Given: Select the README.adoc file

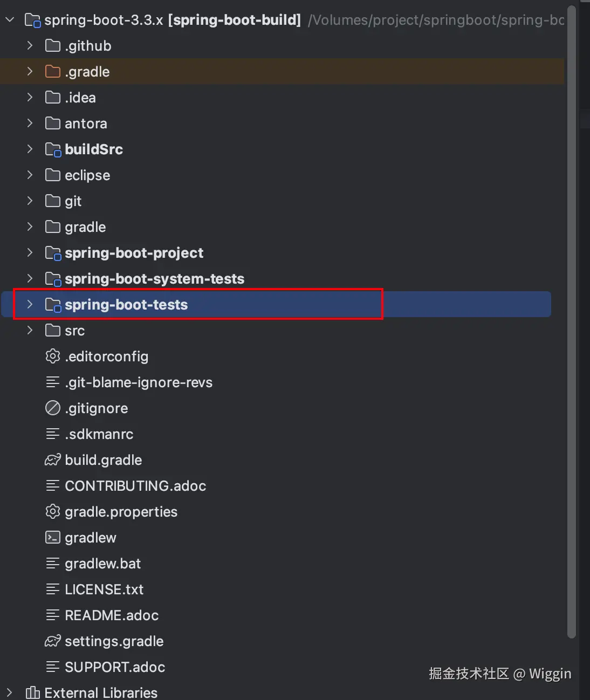Looking at the screenshot, I should (x=111, y=615).
